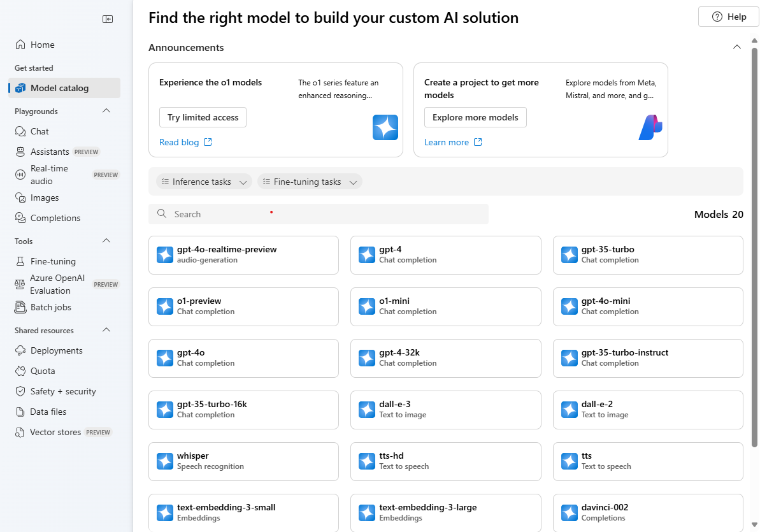Click the Data files document icon
767x532 pixels.
(20, 412)
